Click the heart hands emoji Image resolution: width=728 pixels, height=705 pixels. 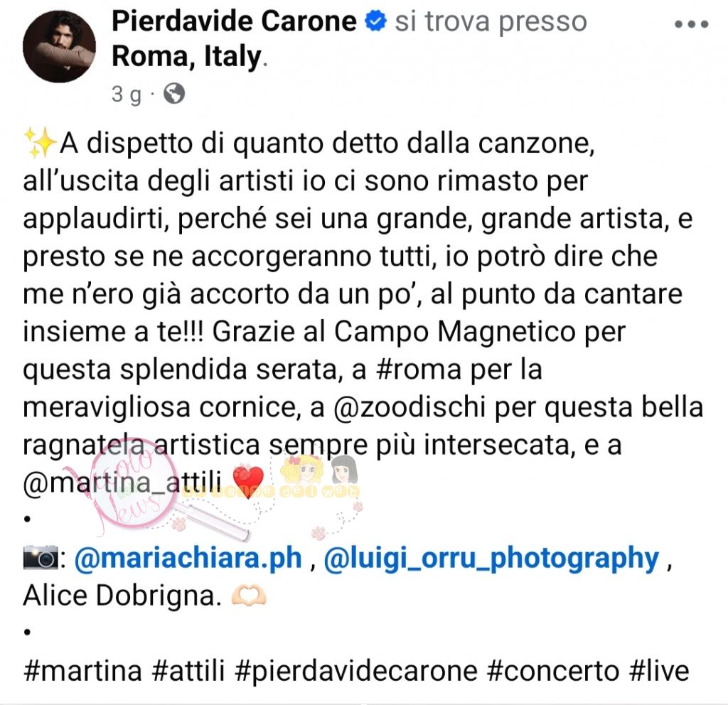(x=249, y=596)
